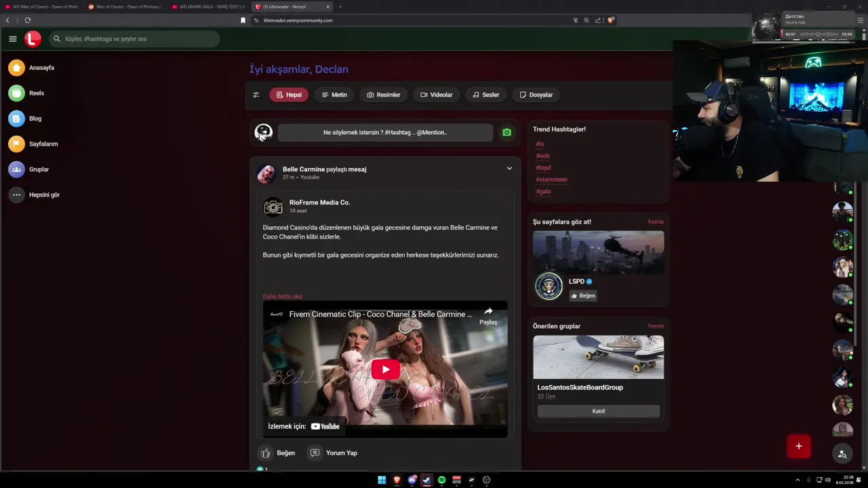The height and width of the screenshot is (488, 868).
Task: Like the post with Beğen
Action: tap(277, 453)
